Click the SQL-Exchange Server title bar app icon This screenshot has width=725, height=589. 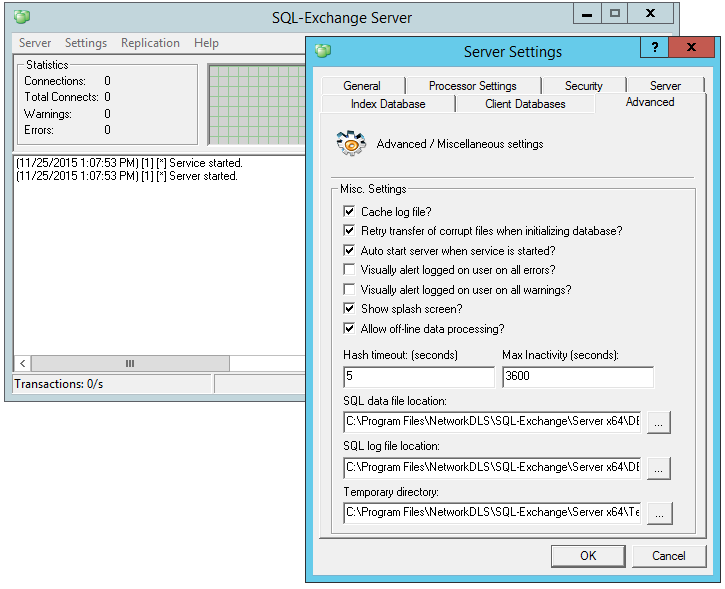point(22,17)
